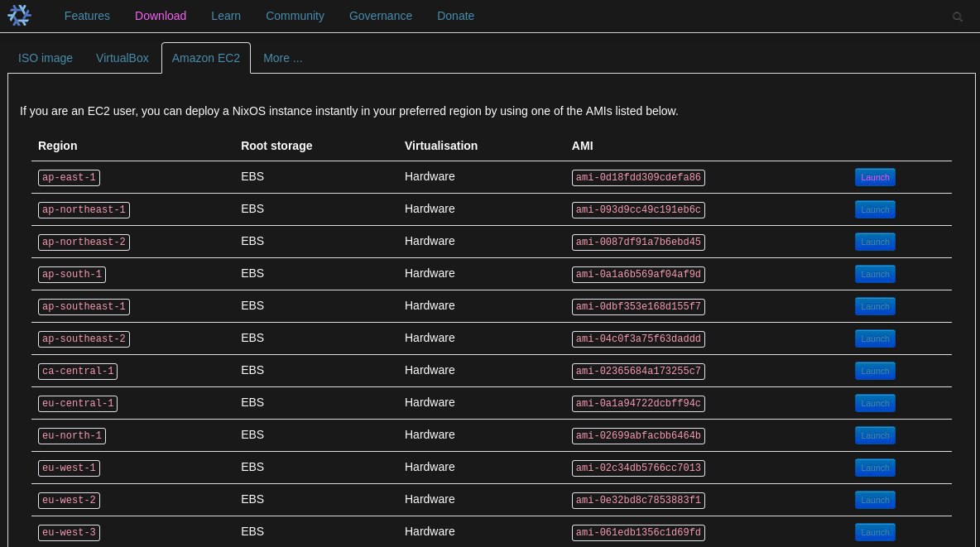Click the eu-west-3 region code
The width and height of the screenshot is (980, 547).
[x=69, y=533]
